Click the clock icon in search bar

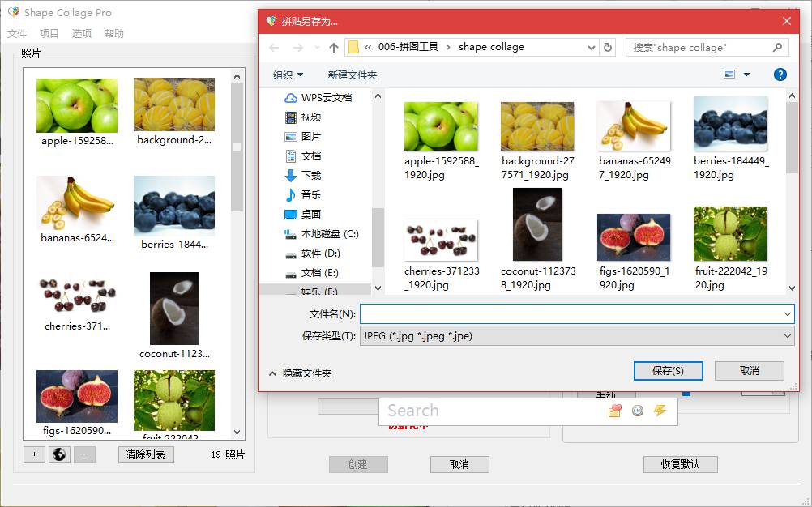tap(638, 411)
